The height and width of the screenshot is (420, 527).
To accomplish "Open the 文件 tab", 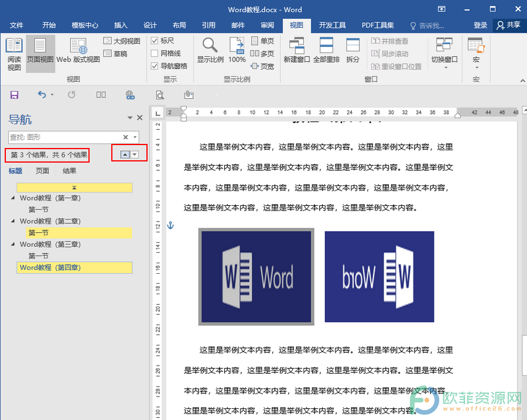I will tap(16, 25).
